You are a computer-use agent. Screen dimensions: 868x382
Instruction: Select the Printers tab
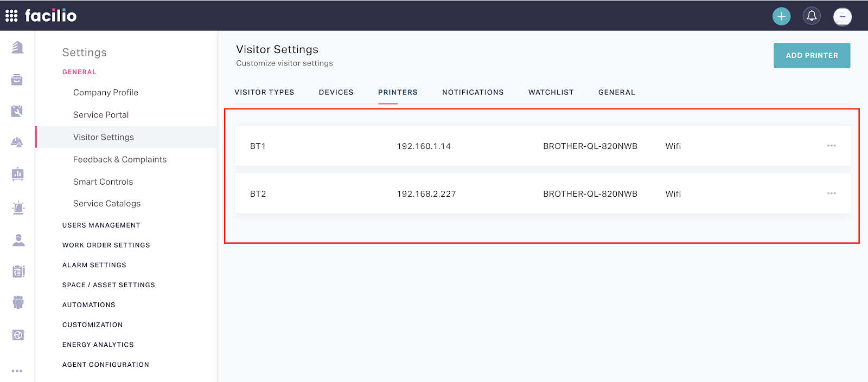coord(398,92)
